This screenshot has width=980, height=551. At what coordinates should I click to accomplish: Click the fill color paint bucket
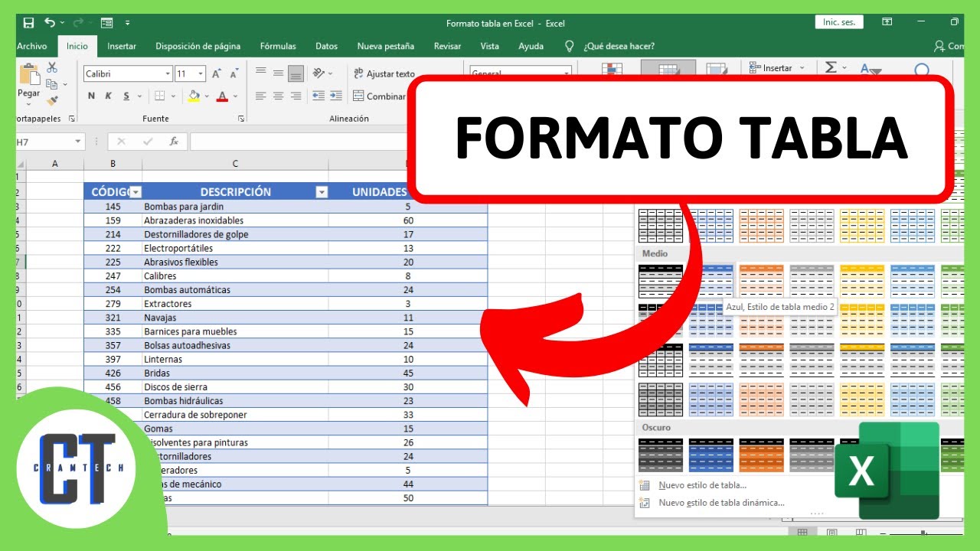(x=194, y=96)
